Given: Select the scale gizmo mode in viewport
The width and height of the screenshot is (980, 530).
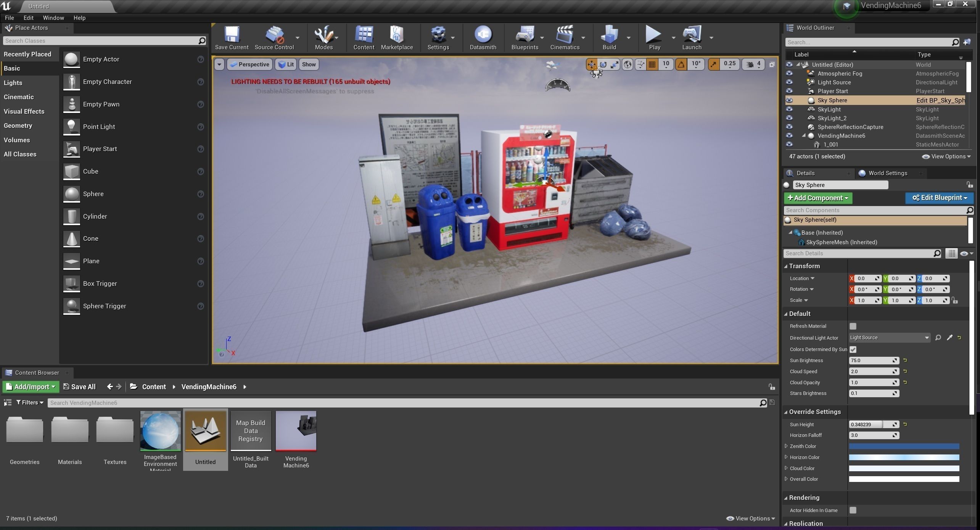Looking at the screenshot, I should [x=615, y=64].
